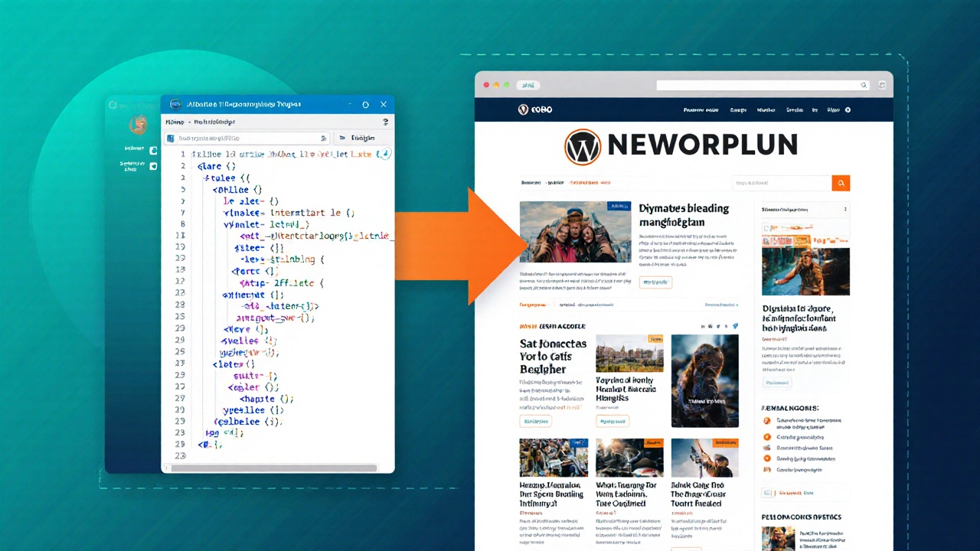The width and height of the screenshot is (980, 551).
Task: Click the app icon in editor title bar
Action: (x=175, y=104)
